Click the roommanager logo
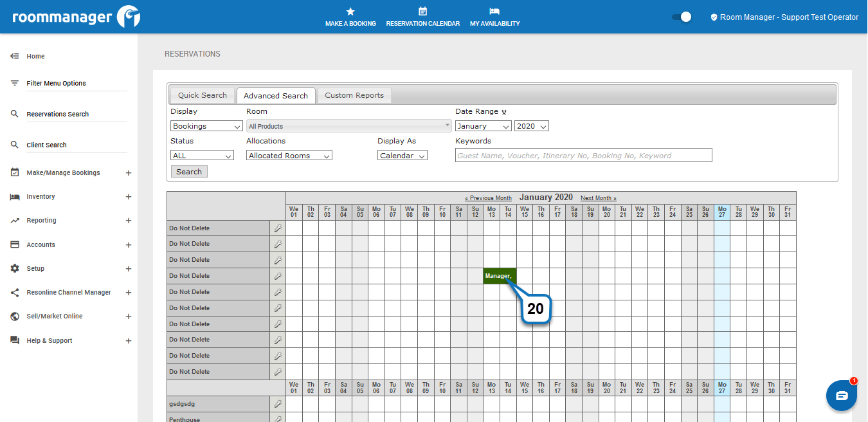This screenshot has width=868, height=422. coord(77,17)
